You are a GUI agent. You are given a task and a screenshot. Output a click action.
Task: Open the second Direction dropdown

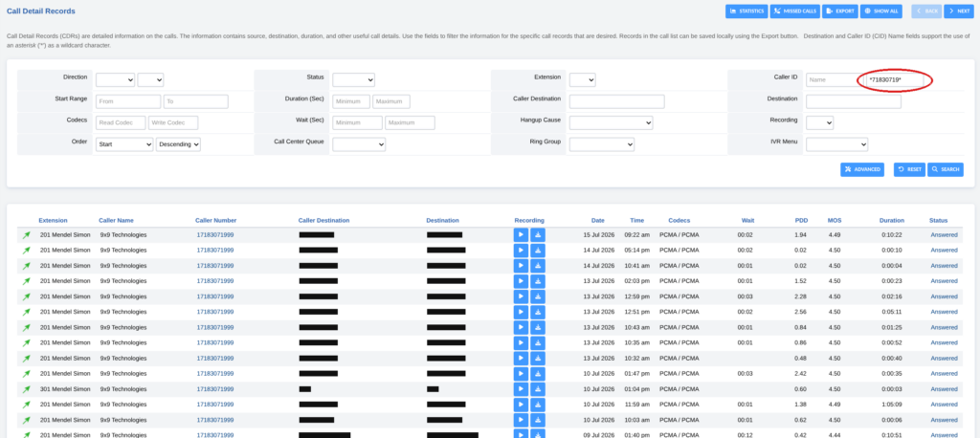pyautogui.click(x=150, y=79)
